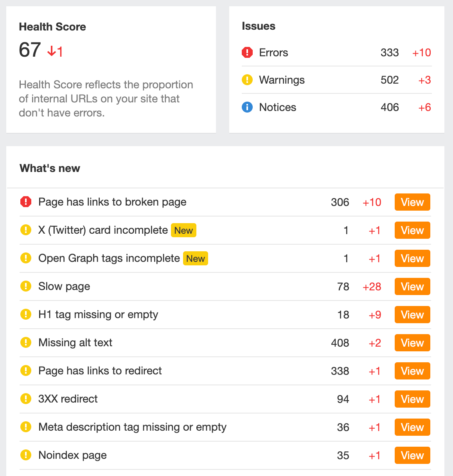The width and height of the screenshot is (453, 476).
Task: Click the Health Score value 67
Action: coord(30,50)
